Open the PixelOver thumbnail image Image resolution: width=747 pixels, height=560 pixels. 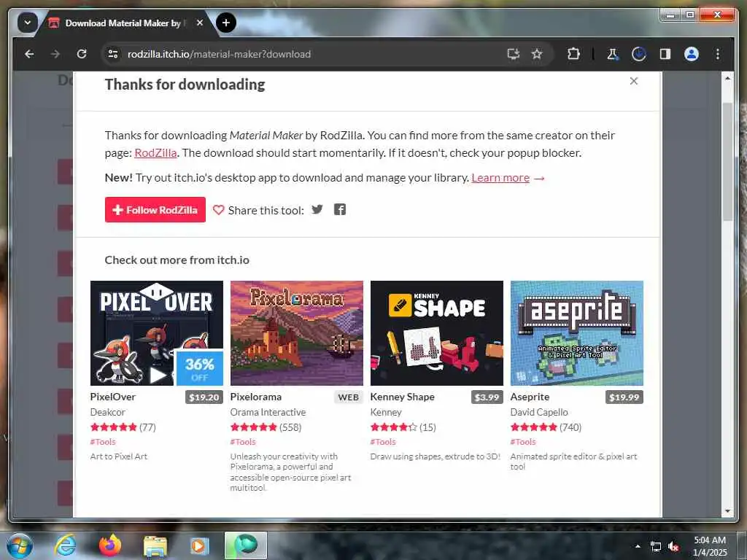(x=157, y=332)
